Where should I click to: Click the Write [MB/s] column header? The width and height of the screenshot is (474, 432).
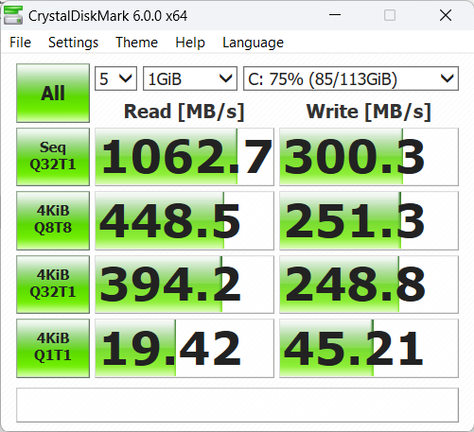[x=369, y=112]
